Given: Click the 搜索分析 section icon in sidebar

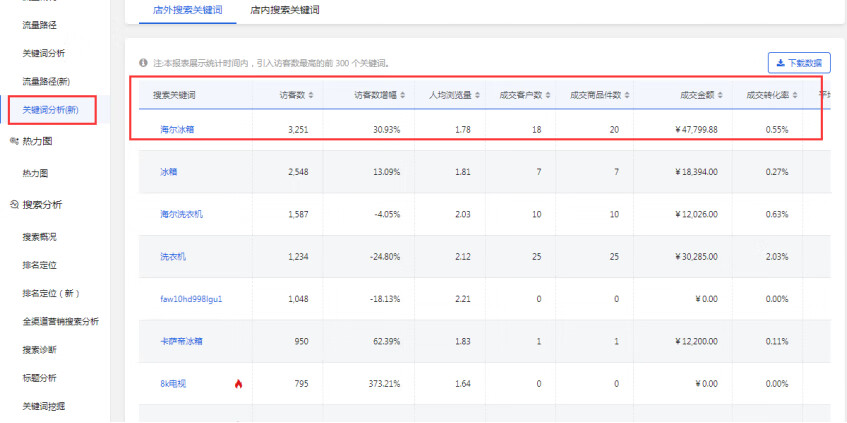Looking at the screenshot, I should (x=13, y=205).
